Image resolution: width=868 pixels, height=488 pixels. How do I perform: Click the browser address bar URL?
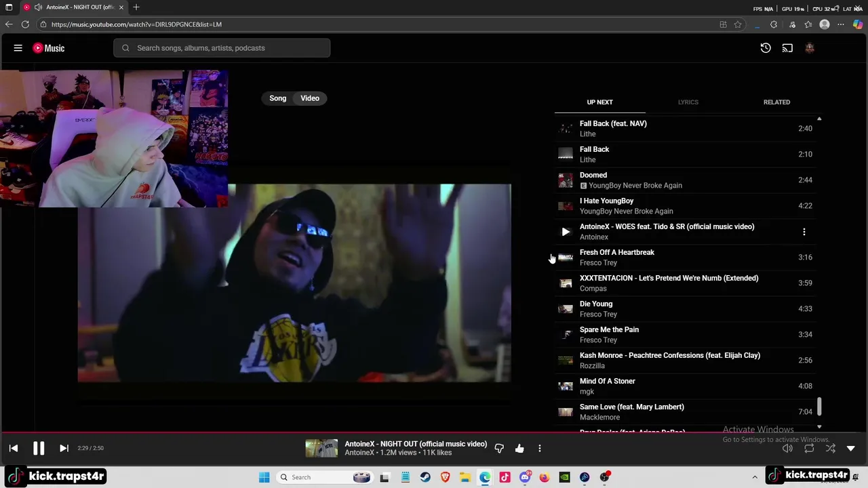pos(136,24)
